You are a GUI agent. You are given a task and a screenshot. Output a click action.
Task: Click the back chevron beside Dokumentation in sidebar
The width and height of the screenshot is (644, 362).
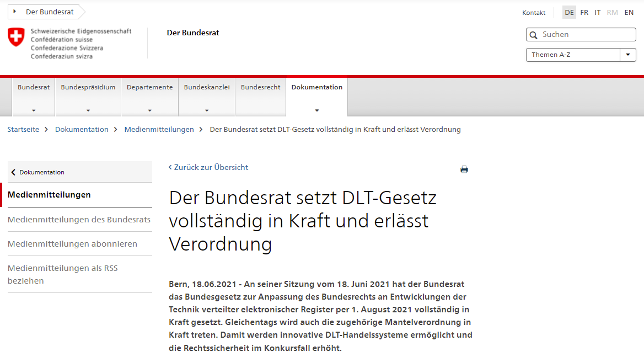click(x=13, y=172)
